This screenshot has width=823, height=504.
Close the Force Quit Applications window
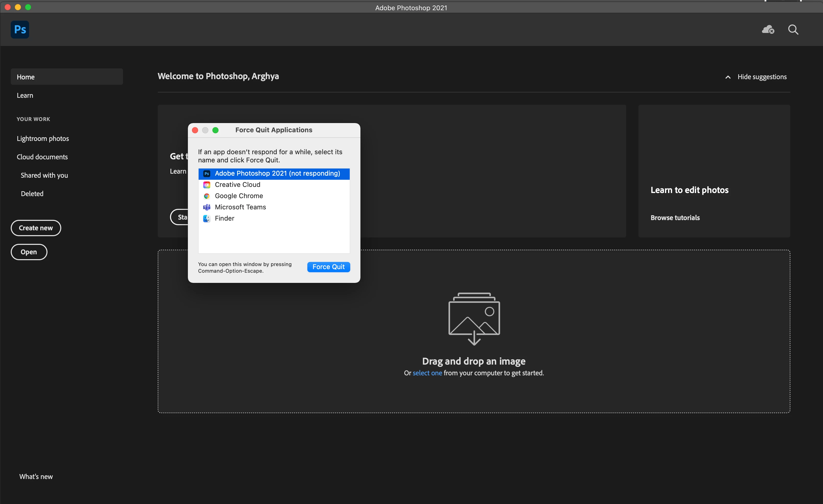(x=195, y=130)
